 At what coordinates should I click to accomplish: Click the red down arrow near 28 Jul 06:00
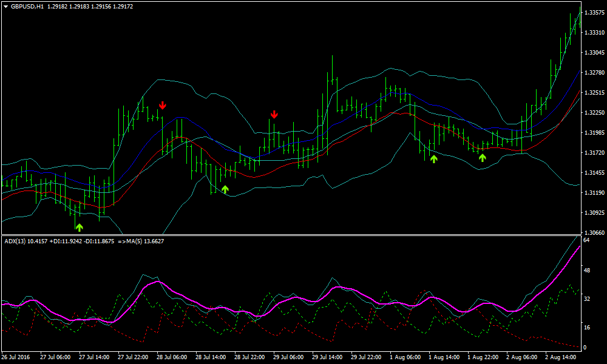pyautogui.click(x=162, y=105)
